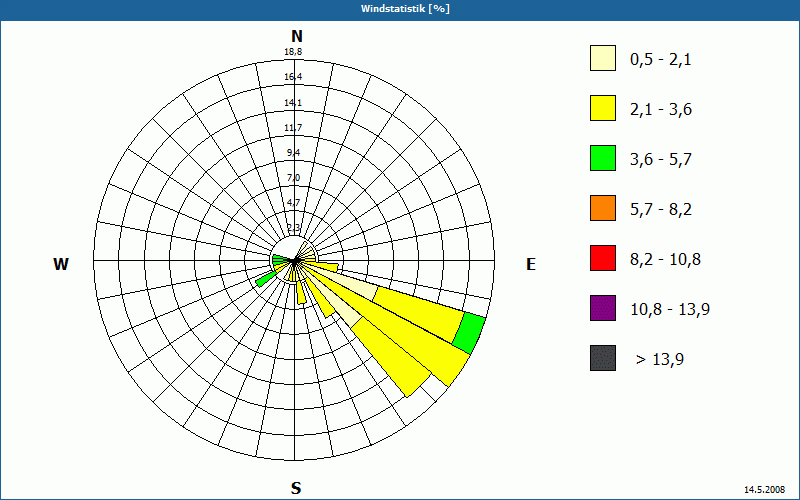Click the > 13,9 legend text

[x=660, y=360]
